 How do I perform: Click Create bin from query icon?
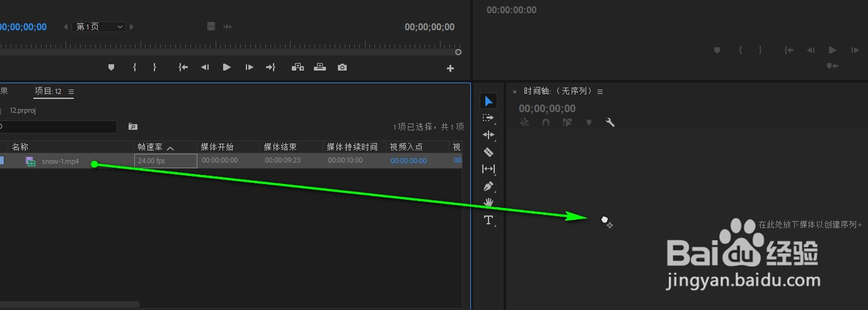tap(132, 127)
